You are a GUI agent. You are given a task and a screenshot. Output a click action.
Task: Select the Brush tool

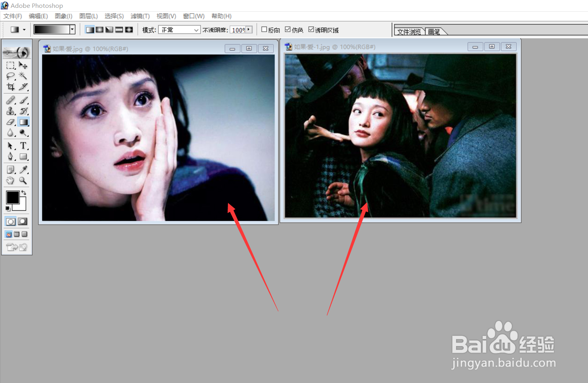coord(23,100)
